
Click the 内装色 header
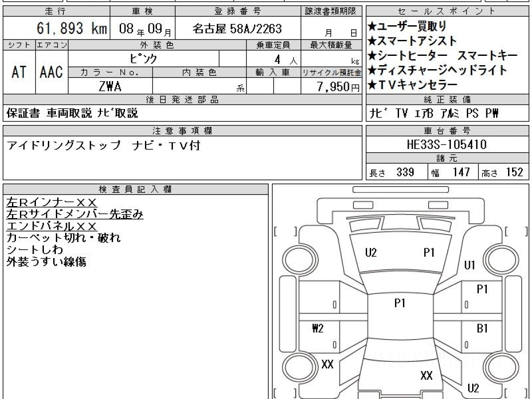tap(199, 72)
